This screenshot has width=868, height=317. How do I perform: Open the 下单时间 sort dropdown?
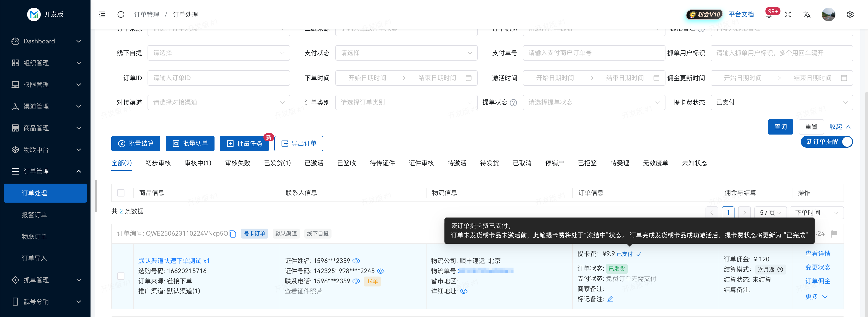(817, 213)
